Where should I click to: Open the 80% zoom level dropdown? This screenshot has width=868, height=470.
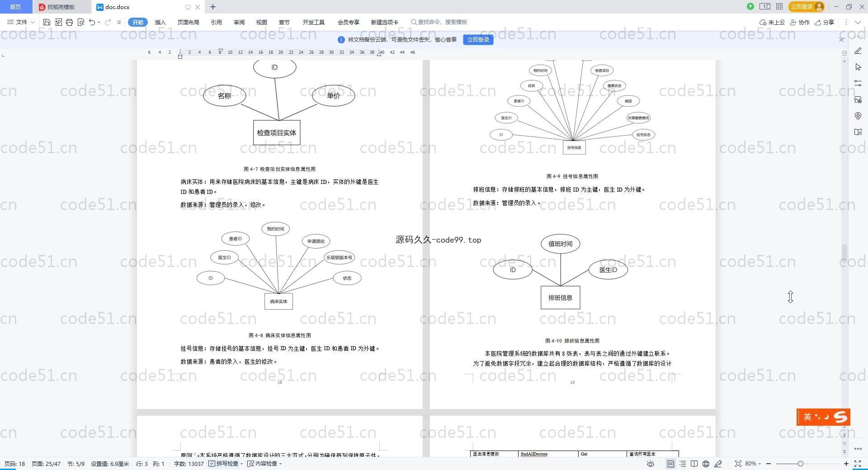[x=753, y=464]
